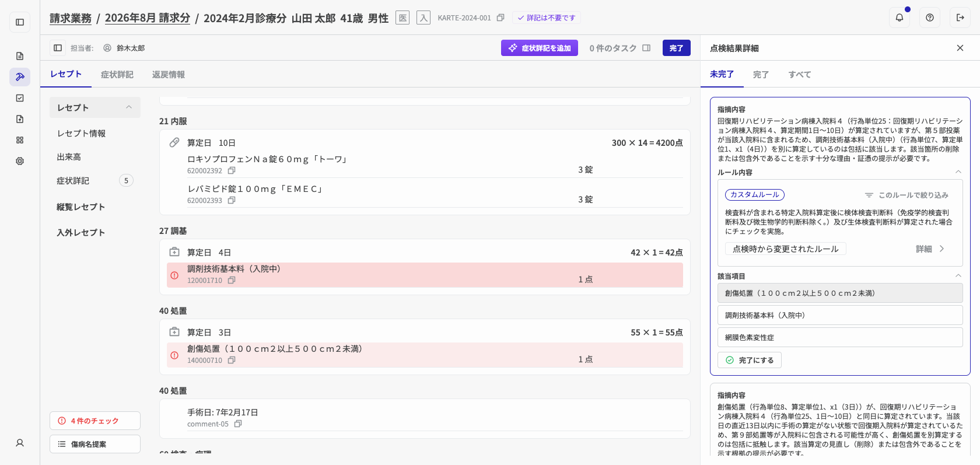Click ロキソプロフェンＮａ錠６０ｍｇ item
Viewport: 980px width, 465px height.
(268, 159)
